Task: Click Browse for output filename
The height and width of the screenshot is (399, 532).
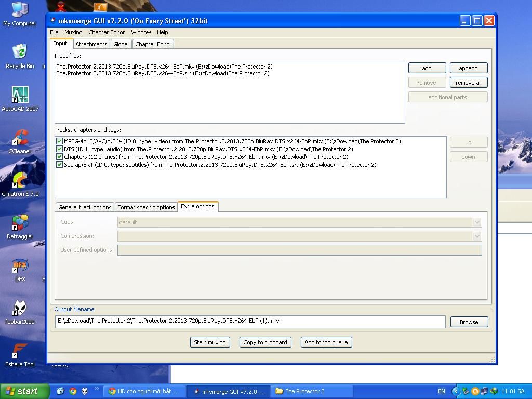Action: pyautogui.click(x=469, y=322)
